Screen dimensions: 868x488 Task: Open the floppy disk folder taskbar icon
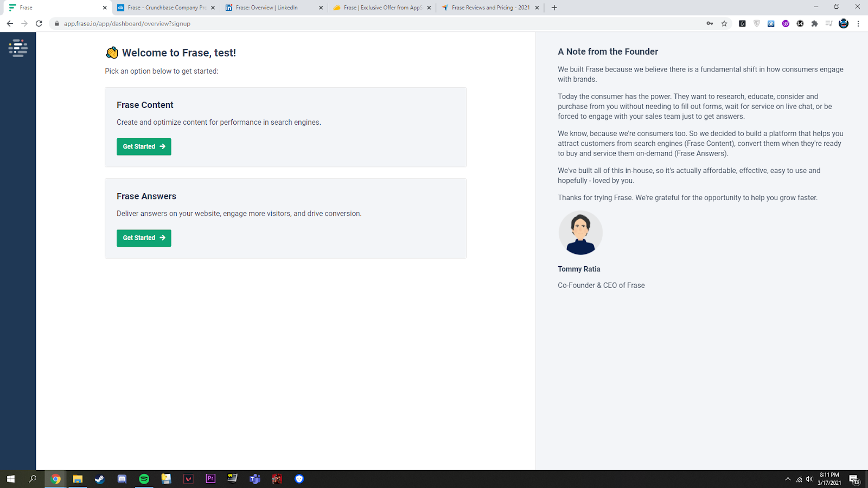[x=167, y=479]
